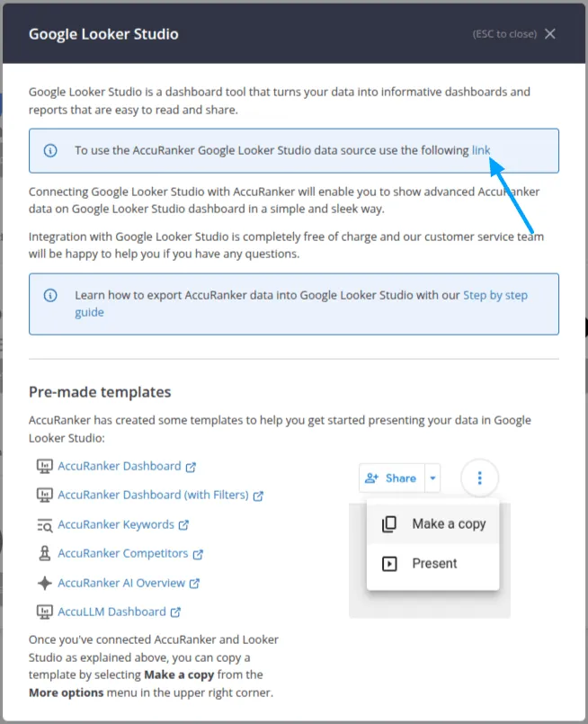Open AccuRanker AI Overview template
This screenshot has height=724, width=588.
(x=120, y=583)
